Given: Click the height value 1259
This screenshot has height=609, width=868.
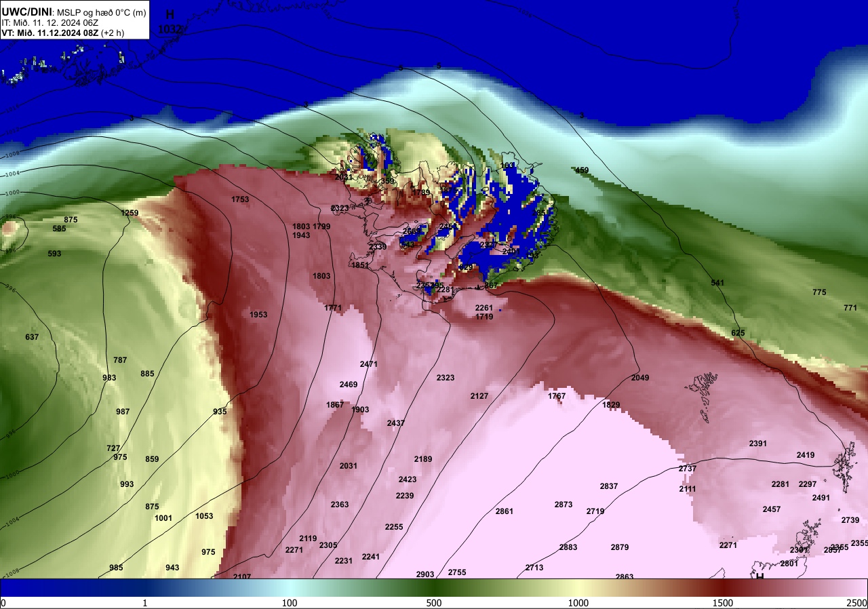Looking at the screenshot, I should click(130, 213).
